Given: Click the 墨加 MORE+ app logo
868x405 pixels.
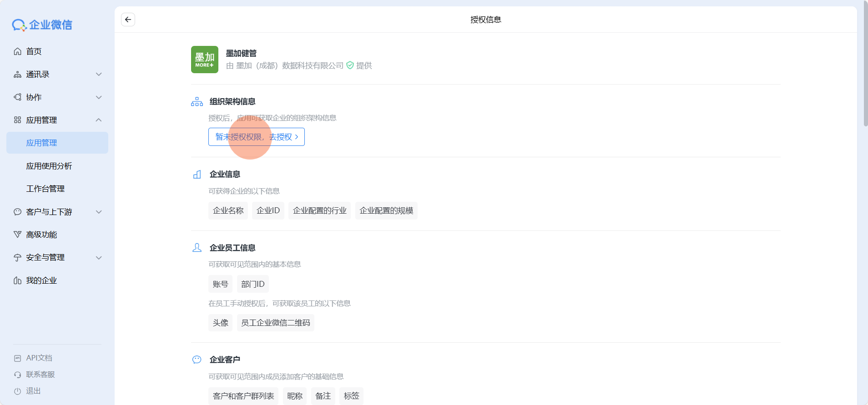Looking at the screenshot, I should point(204,60).
